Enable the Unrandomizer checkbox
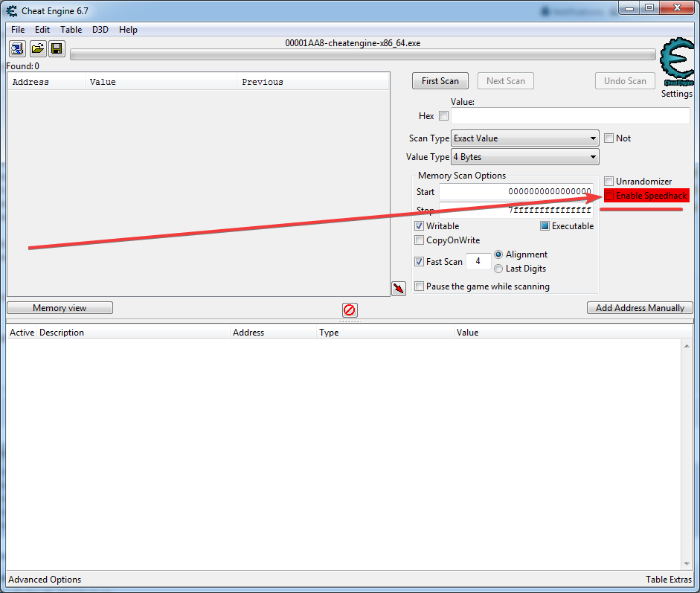The width and height of the screenshot is (700, 593). [609, 181]
